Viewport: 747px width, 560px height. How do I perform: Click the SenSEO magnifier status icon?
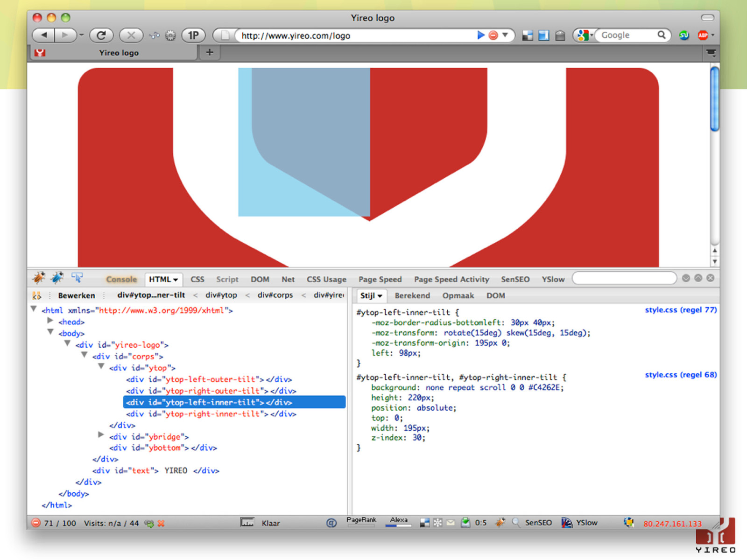pos(516,523)
